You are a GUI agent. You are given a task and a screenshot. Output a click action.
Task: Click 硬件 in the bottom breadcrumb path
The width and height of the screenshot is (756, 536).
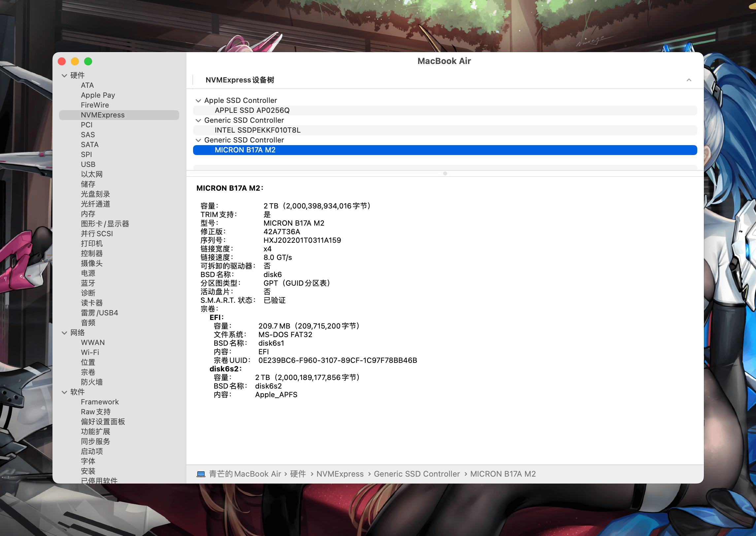298,474
